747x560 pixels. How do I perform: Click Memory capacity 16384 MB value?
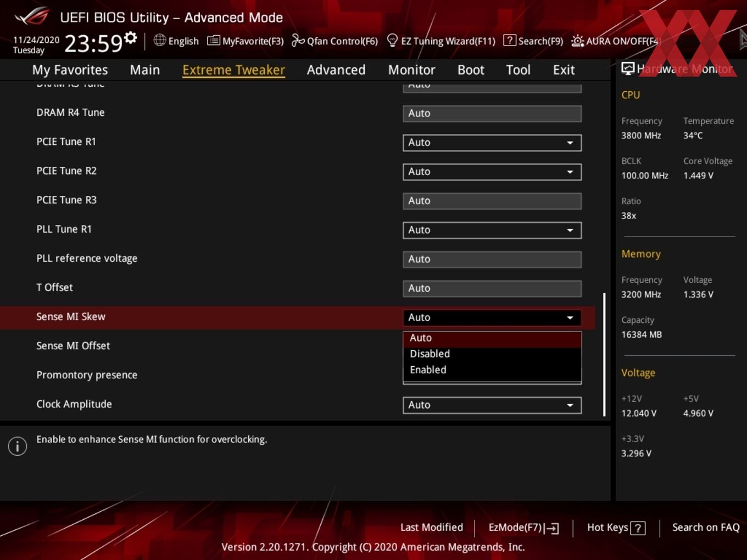pos(642,334)
